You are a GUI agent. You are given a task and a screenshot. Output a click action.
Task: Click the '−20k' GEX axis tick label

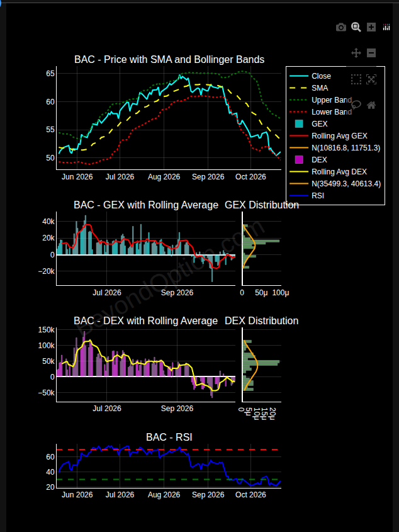46,271
